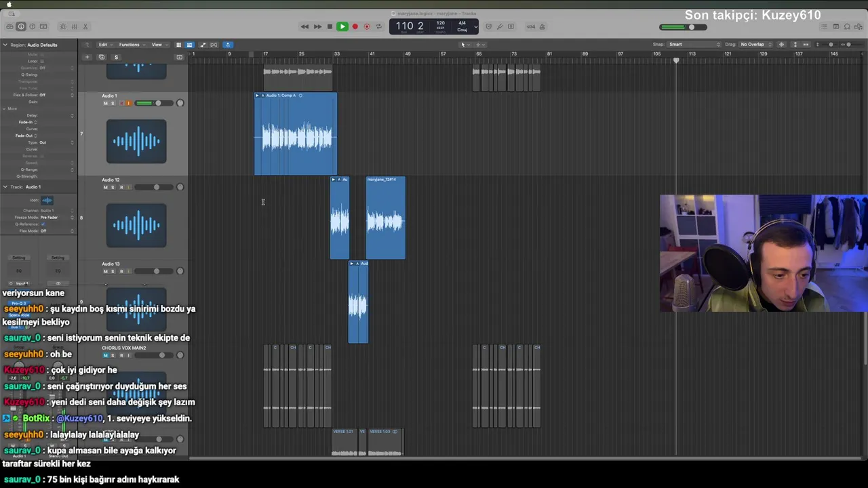Toggle Cycle mode button
The image size is (868, 488).
tap(378, 26)
